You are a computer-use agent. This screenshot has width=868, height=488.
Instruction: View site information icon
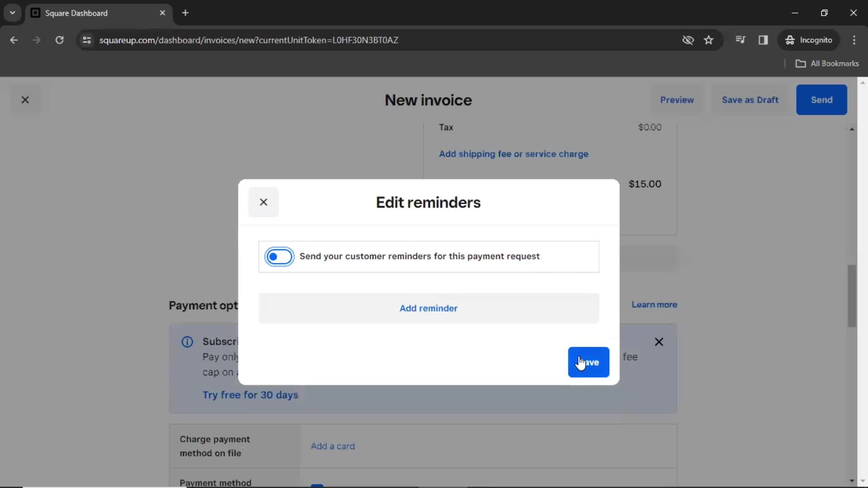(87, 40)
